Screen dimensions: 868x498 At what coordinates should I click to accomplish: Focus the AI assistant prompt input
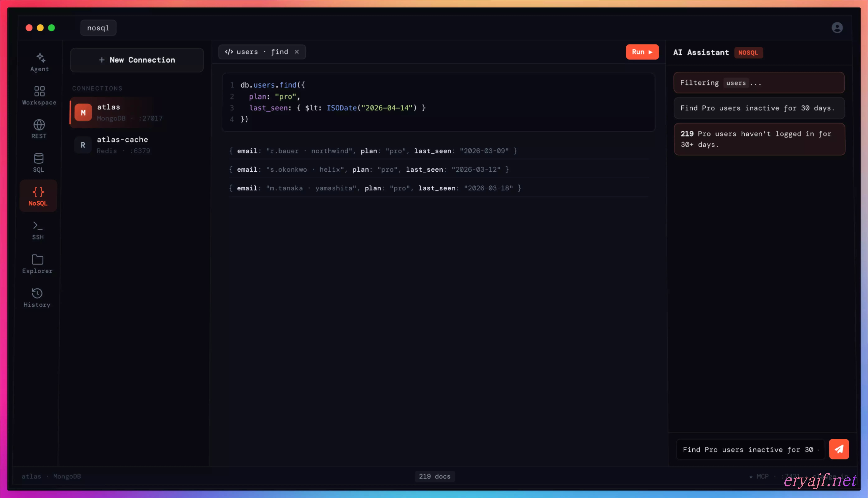(x=750, y=449)
